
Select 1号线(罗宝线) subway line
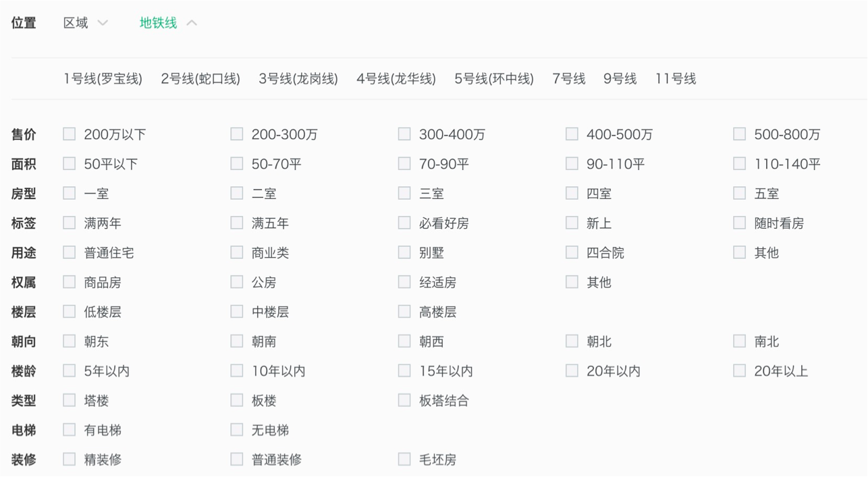click(103, 79)
